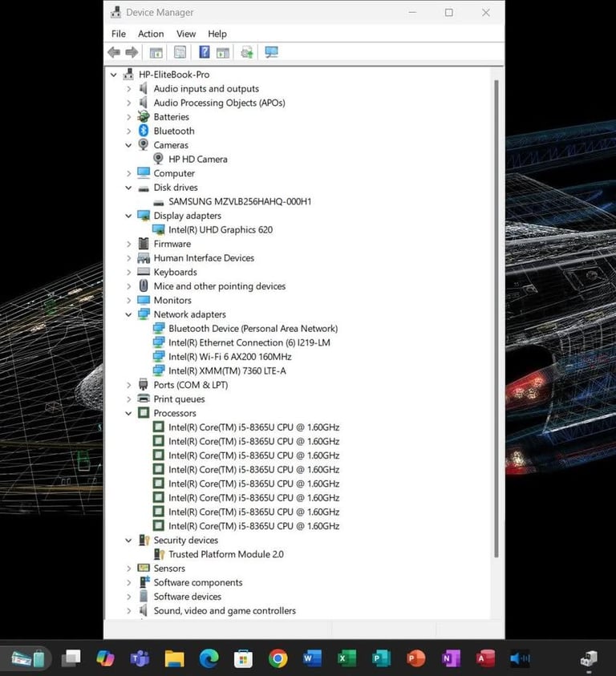Click the Task View taskbar icon
616x676 pixels.
pyautogui.click(x=71, y=658)
